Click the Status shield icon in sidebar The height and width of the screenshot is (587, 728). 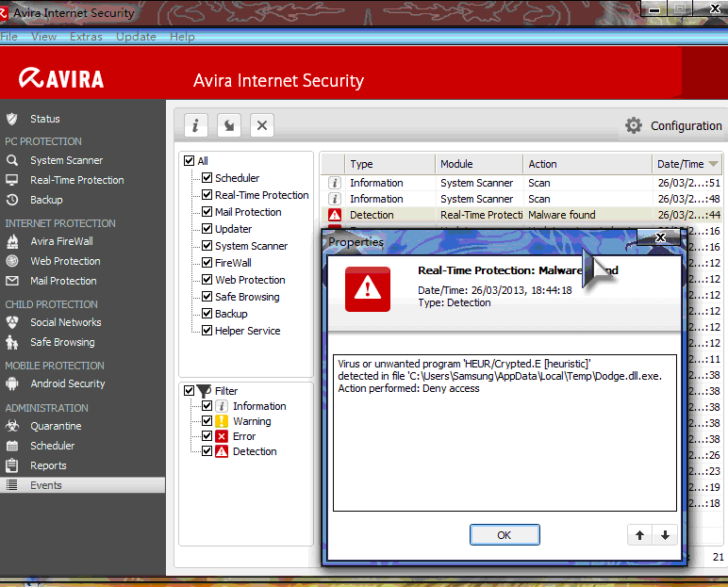pos(12,119)
